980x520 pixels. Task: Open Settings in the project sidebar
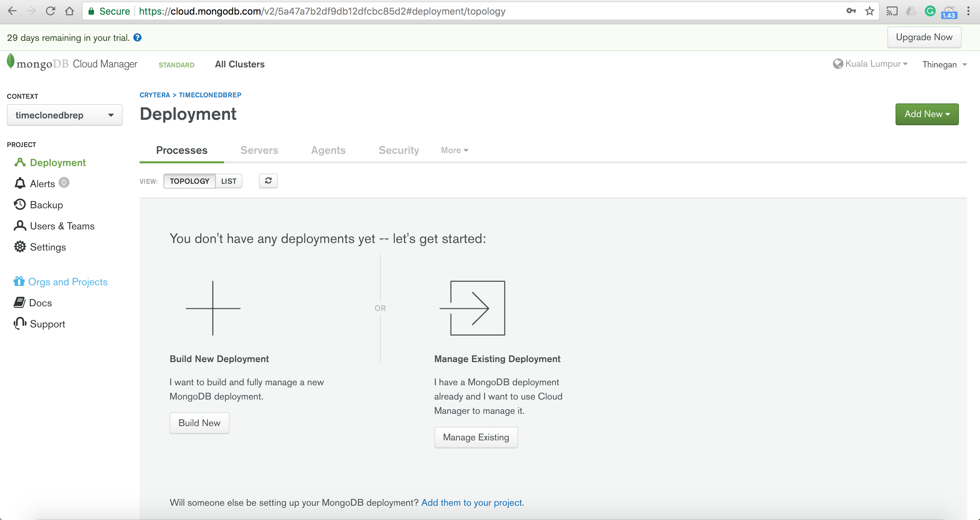pyautogui.click(x=48, y=247)
